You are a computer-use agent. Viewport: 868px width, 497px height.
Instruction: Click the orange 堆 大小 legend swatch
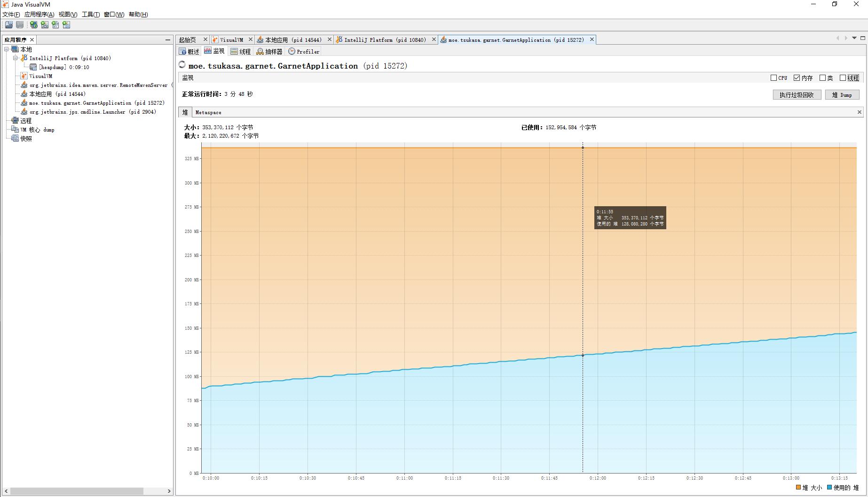click(x=798, y=487)
